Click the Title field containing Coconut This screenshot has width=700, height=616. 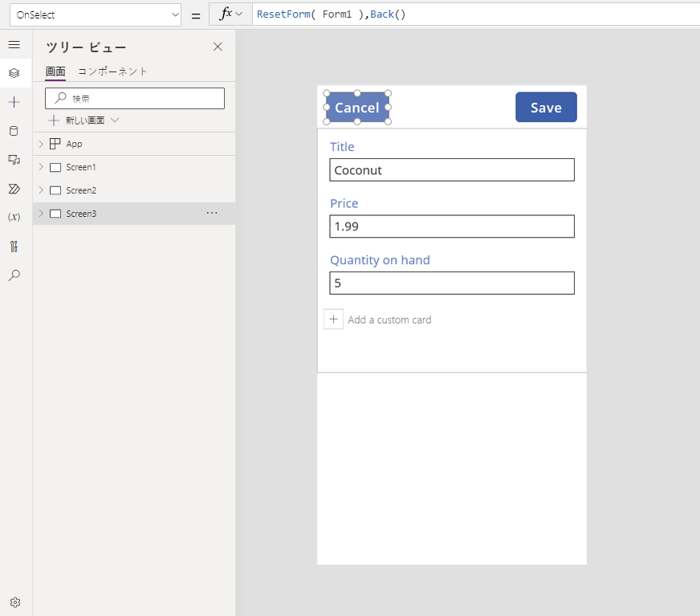click(452, 169)
